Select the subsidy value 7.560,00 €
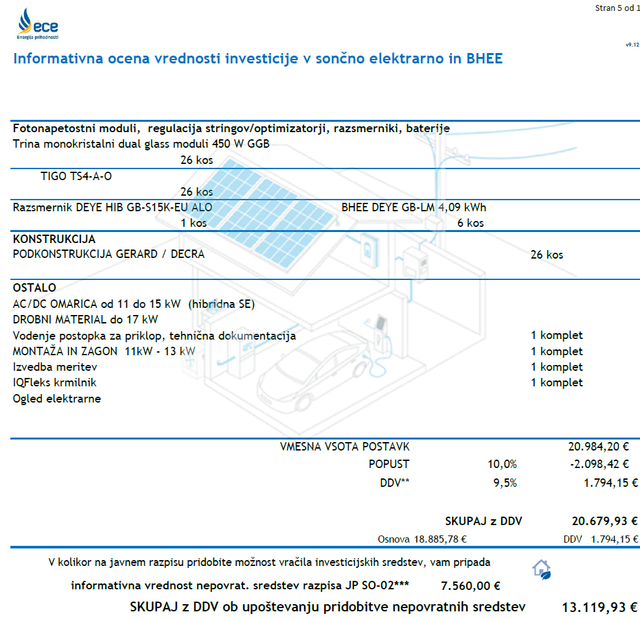Screen dimensions: 640x619 [471, 586]
